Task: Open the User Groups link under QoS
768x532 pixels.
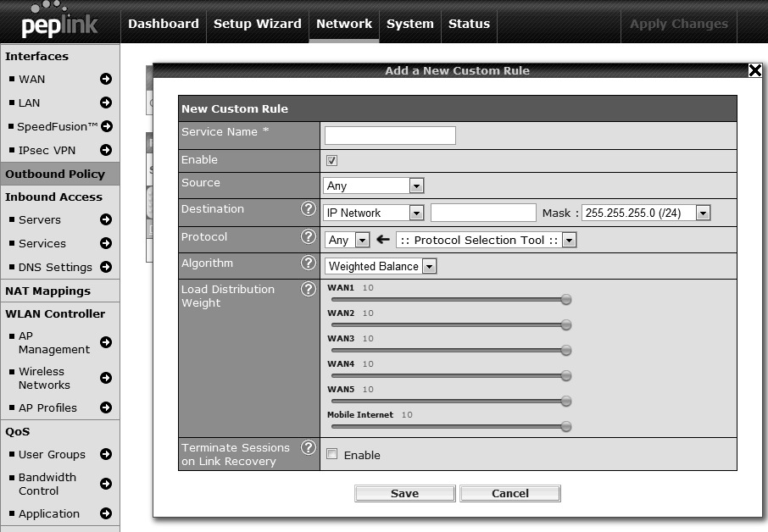Action: [52, 455]
